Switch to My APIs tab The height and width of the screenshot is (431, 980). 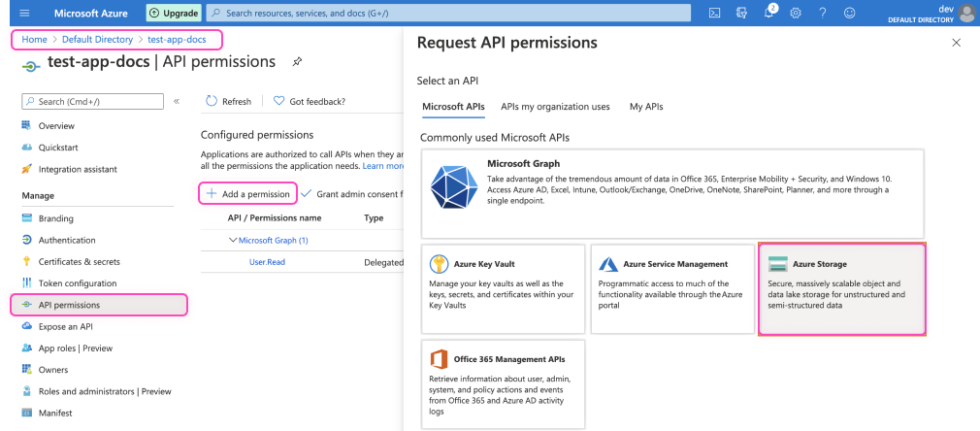(646, 107)
